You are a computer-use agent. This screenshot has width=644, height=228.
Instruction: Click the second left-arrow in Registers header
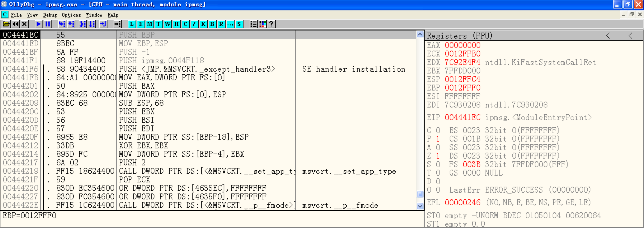(631, 36)
